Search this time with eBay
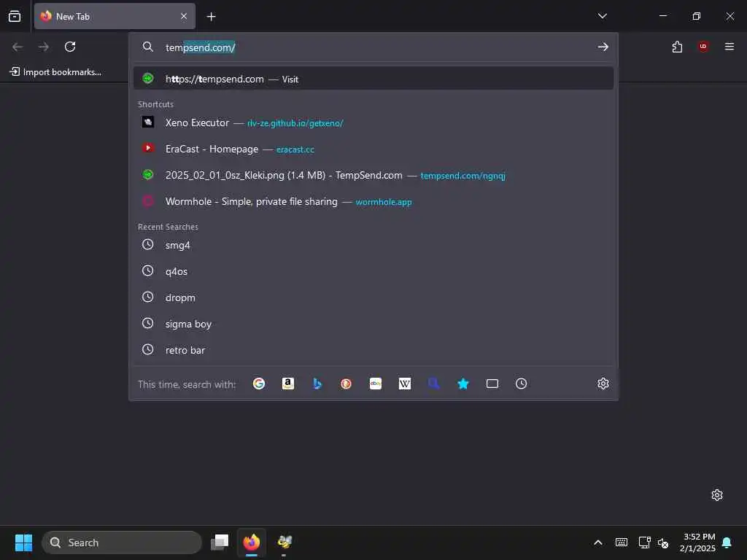 (376, 384)
